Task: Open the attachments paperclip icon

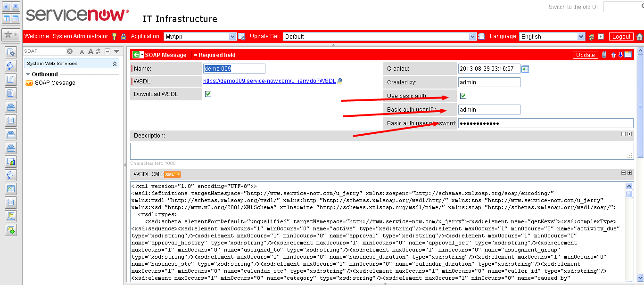Action: [604, 55]
